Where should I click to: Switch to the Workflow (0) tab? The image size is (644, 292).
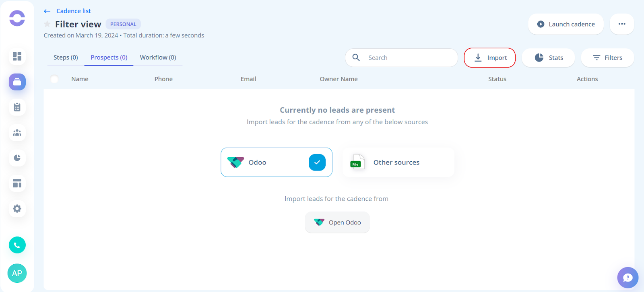[x=158, y=58]
